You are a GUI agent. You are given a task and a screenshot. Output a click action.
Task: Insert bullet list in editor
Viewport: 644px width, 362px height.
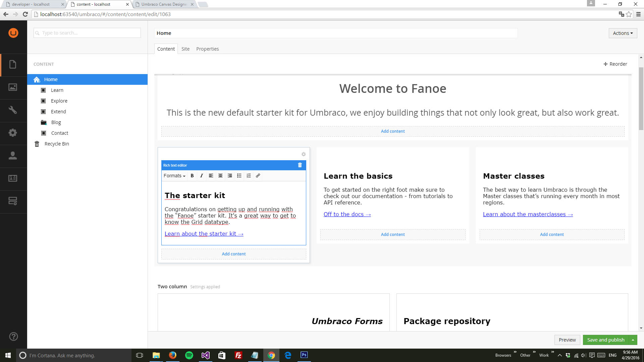point(239,176)
